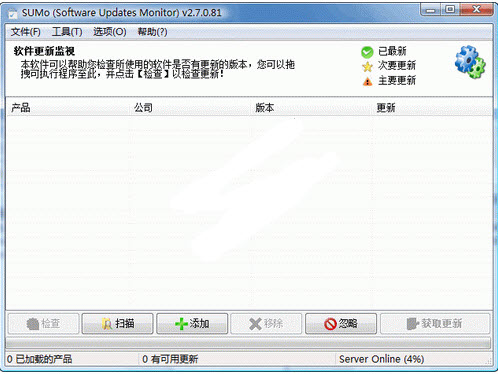Click '0 已加載的产品' status text
The image size is (498, 374).
click(39, 359)
